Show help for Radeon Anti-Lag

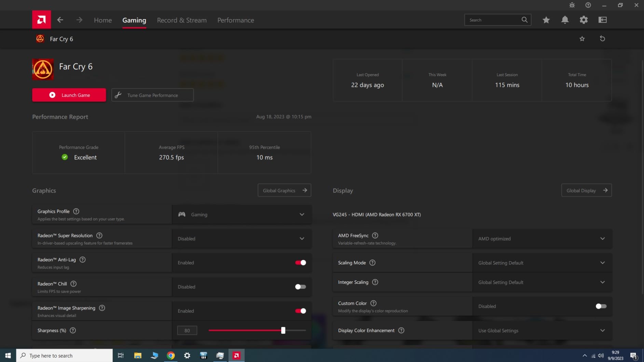click(82, 260)
